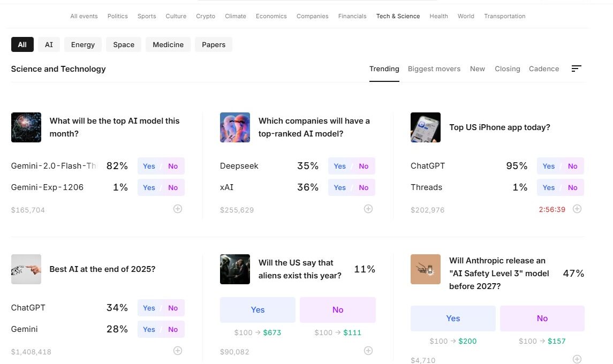Viewport: 613px width, 364px height.
Task: Go to Transportation category
Action: [505, 16]
